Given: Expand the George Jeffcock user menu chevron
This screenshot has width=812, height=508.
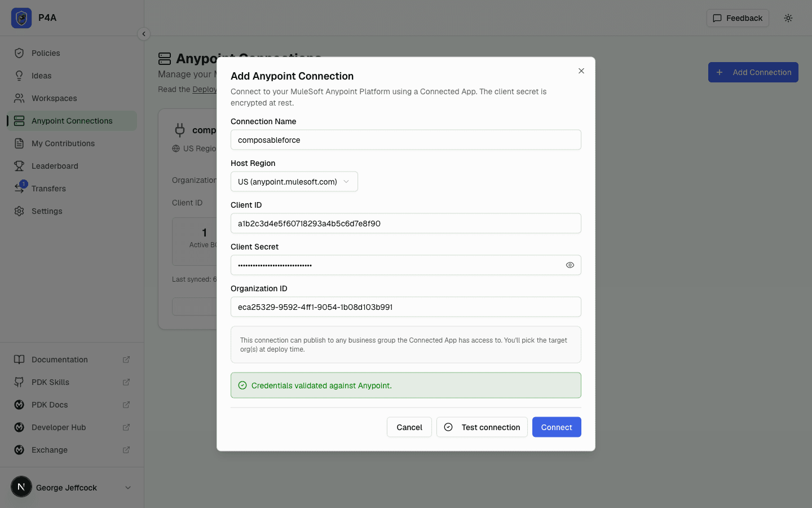Looking at the screenshot, I should (x=128, y=488).
